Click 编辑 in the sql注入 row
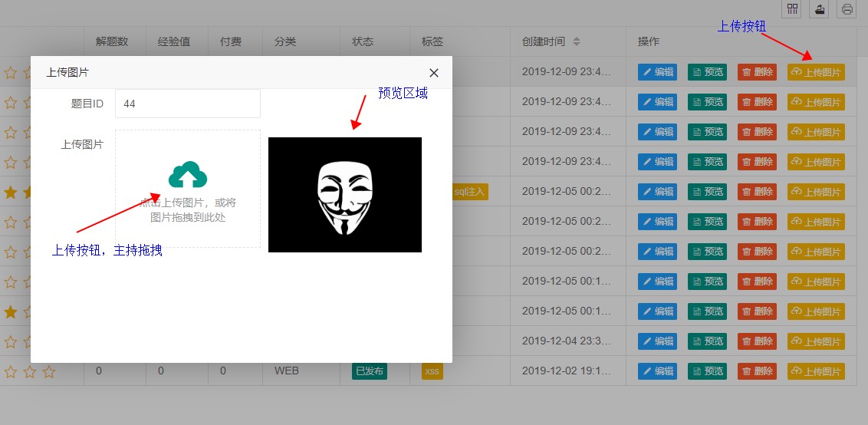This screenshot has width=868, height=425. pyautogui.click(x=657, y=192)
